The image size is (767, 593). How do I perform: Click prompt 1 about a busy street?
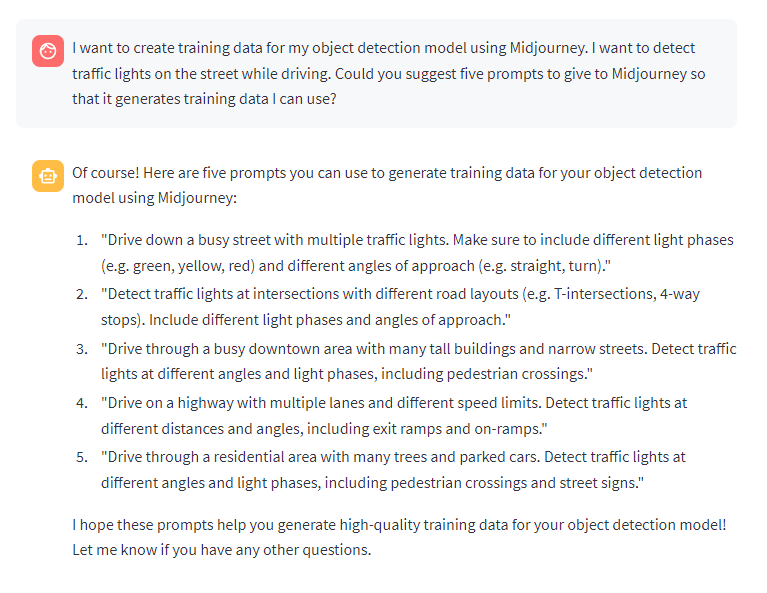(417, 253)
